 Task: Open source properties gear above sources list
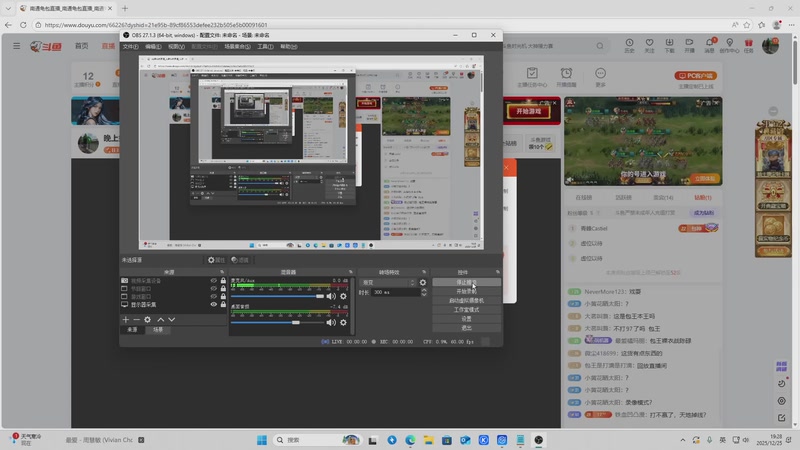(x=216, y=260)
